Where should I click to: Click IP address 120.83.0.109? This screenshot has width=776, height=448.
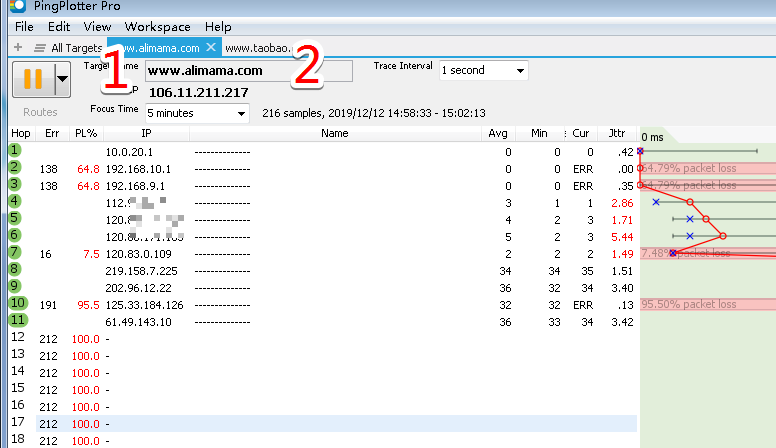click(139, 254)
